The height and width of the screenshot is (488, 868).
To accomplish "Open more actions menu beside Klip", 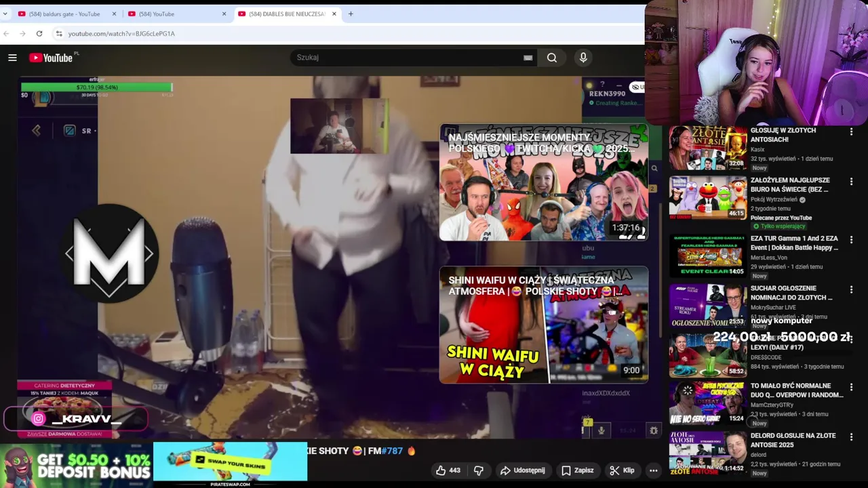I will (x=654, y=470).
